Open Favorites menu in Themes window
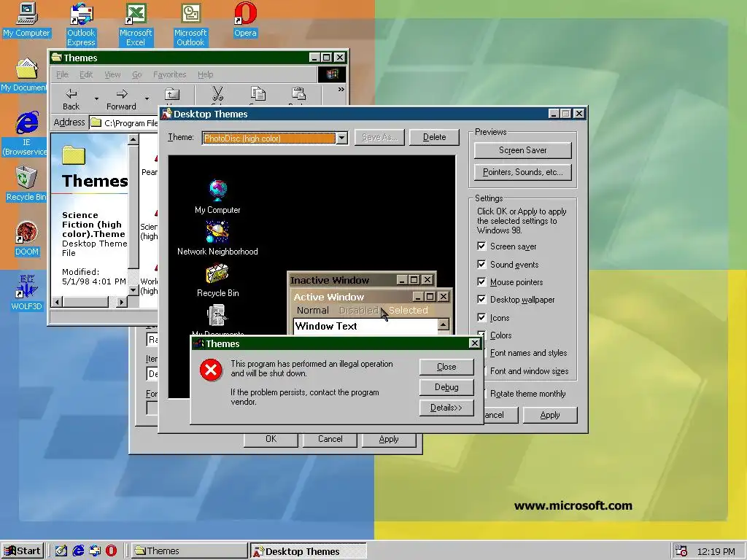747x560 pixels. (x=169, y=74)
